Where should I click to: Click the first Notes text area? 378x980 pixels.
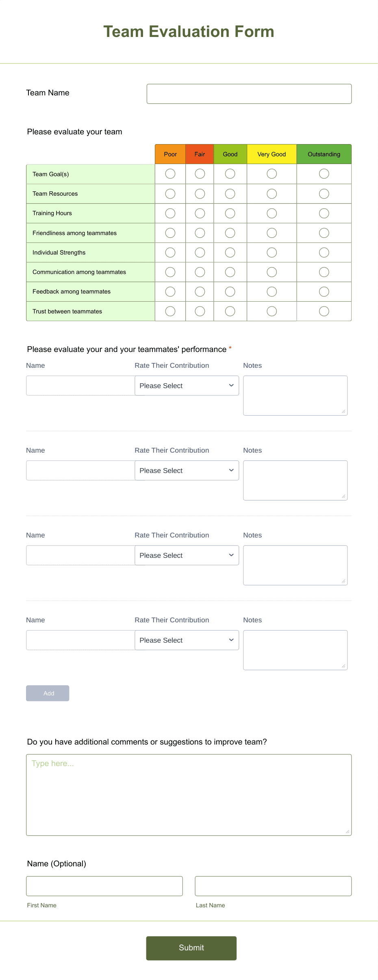(295, 395)
